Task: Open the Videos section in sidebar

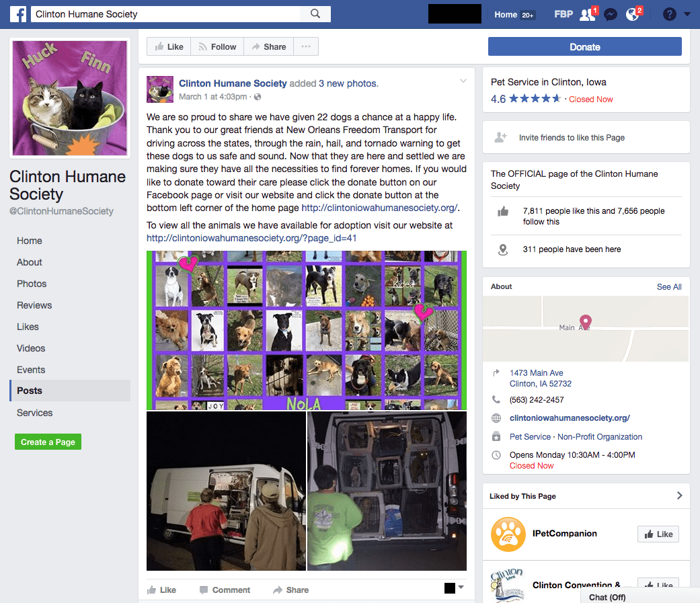Action: [x=31, y=348]
